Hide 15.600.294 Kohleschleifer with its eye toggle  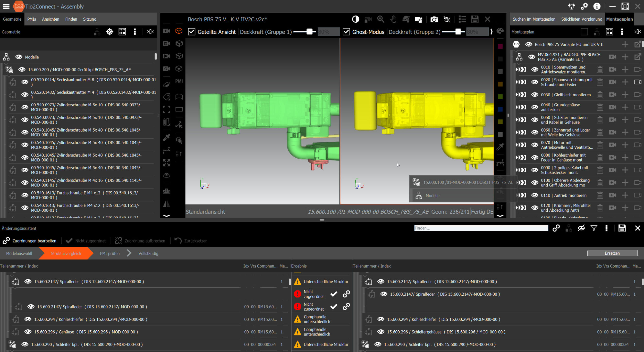[x=28, y=319]
